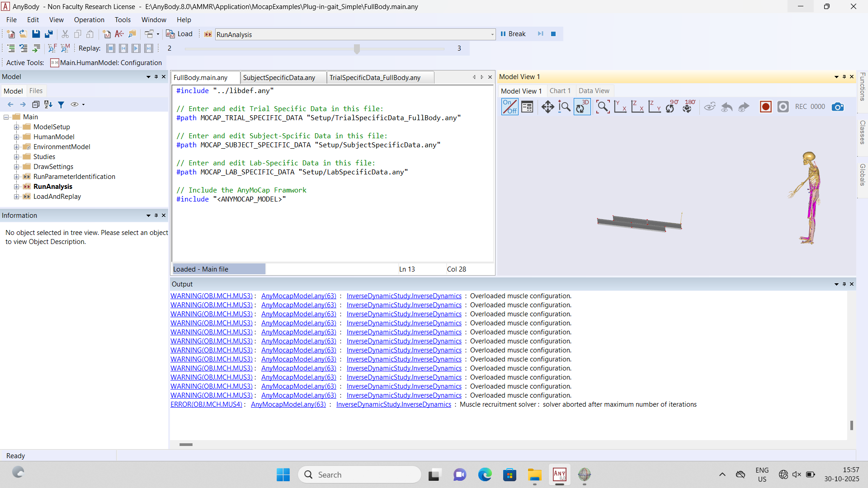This screenshot has width=868, height=488.
Task: Rotate view by 90 degrees icon
Action: click(671, 107)
